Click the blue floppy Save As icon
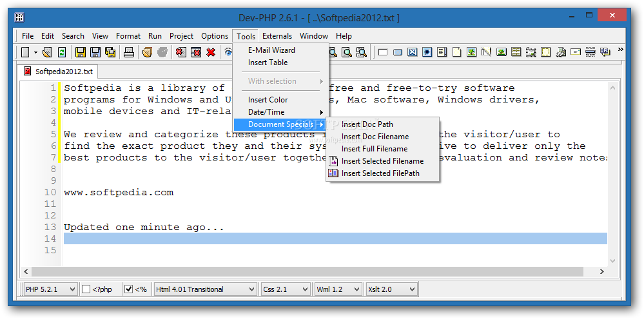The image size is (644, 319). coord(95,52)
